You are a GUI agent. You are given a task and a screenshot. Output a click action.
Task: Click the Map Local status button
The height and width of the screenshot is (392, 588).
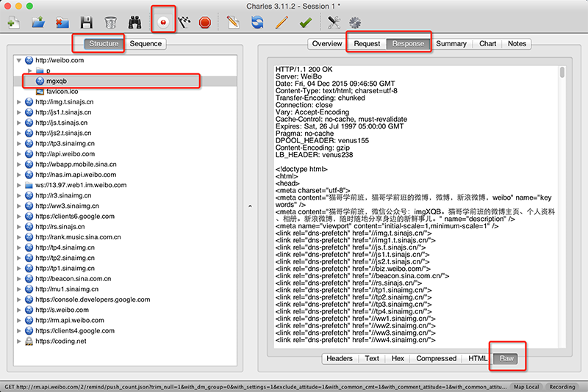[526, 387]
